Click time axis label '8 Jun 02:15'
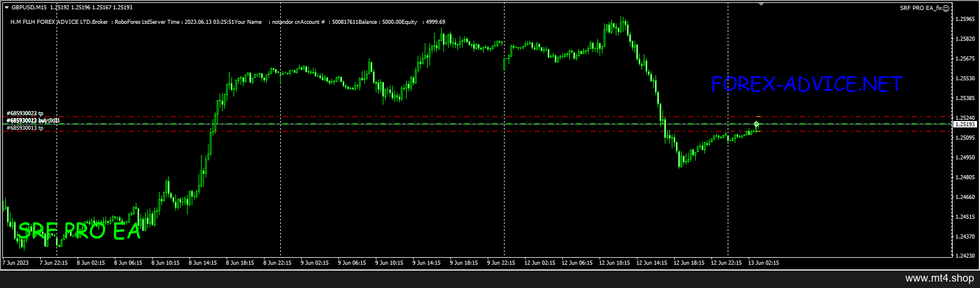The width and height of the screenshot is (980, 288). pos(91,263)
